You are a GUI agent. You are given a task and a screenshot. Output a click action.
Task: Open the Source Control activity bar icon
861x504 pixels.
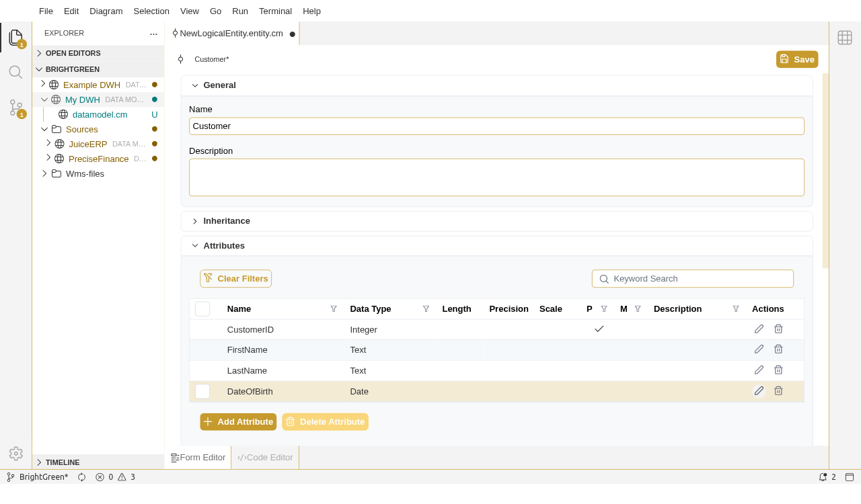click(x=15, y=108)
